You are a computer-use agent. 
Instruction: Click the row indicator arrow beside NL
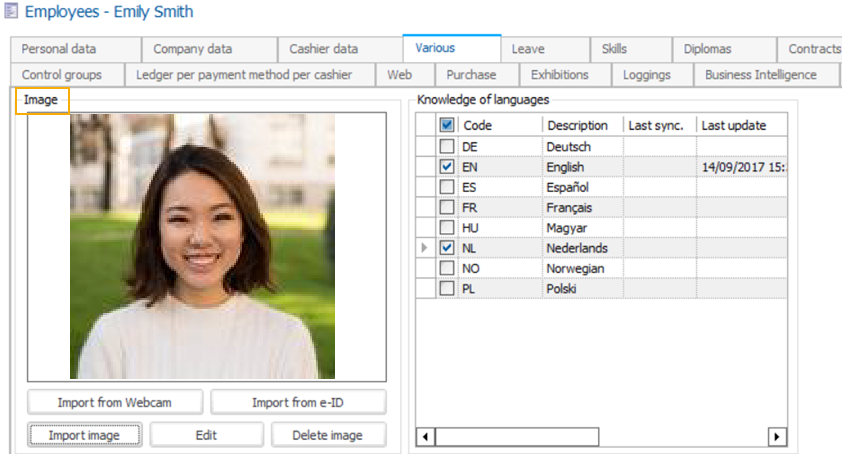pyautogui.click(x=424, y=248)
